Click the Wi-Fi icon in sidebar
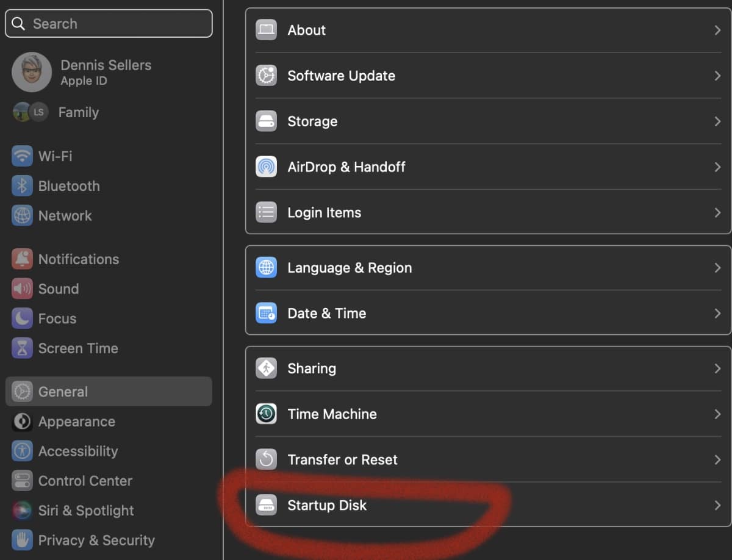732x560 pixels. point(23,156)
